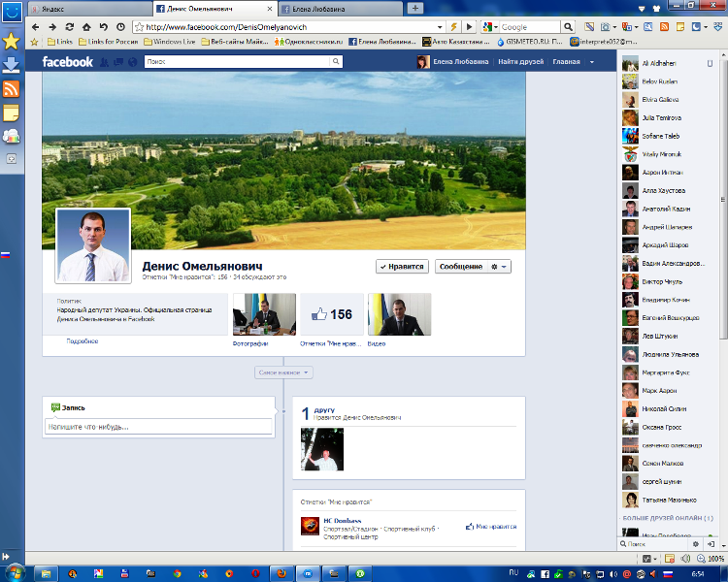Click the Найти друзей link
The width and height of the screenshot is (728, 582).
tap(520, 62)
